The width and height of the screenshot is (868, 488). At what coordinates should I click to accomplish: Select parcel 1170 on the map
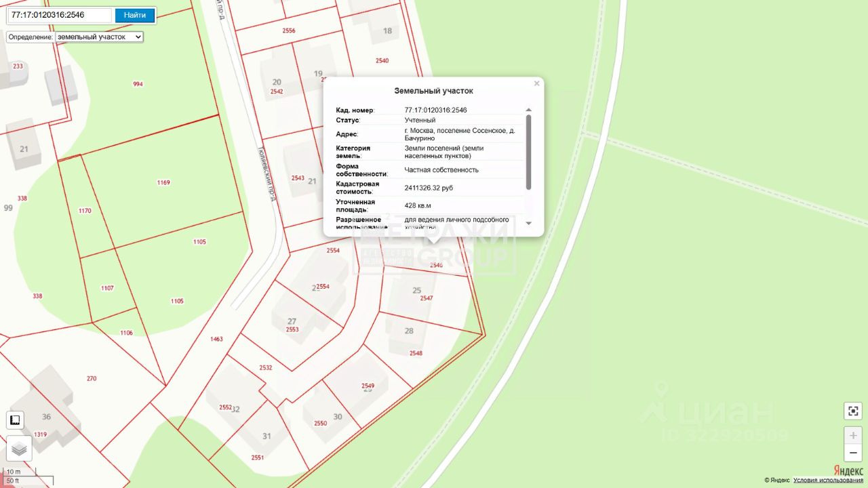85,211
